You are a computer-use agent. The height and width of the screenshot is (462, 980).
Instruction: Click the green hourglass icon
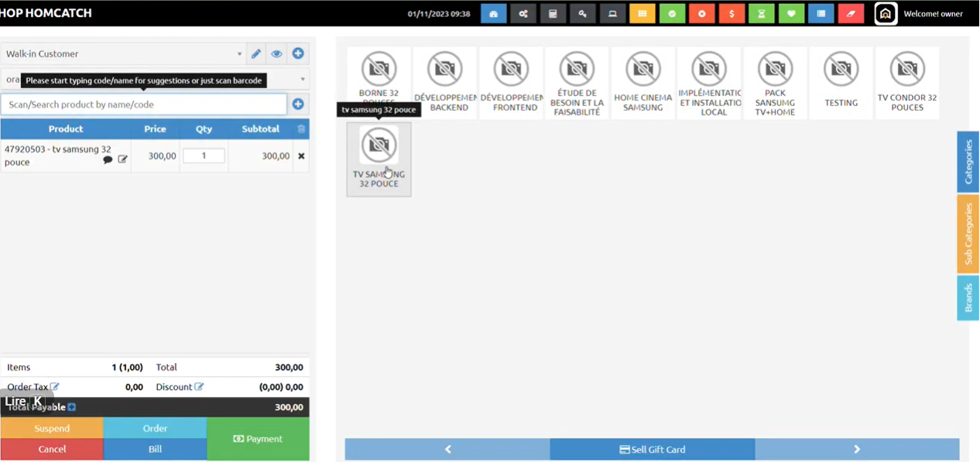click(x=762, y=14)
